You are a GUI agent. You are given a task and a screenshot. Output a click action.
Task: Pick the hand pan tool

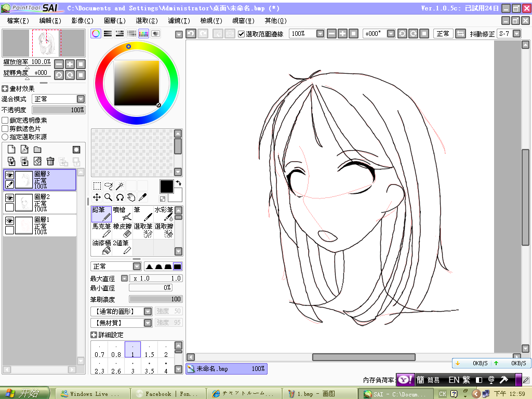(131, 197)
